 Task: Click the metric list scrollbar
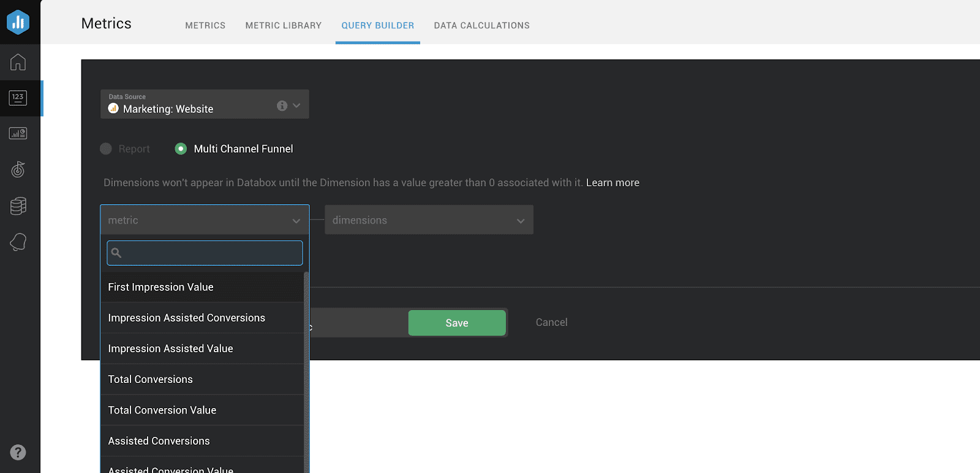306,368
